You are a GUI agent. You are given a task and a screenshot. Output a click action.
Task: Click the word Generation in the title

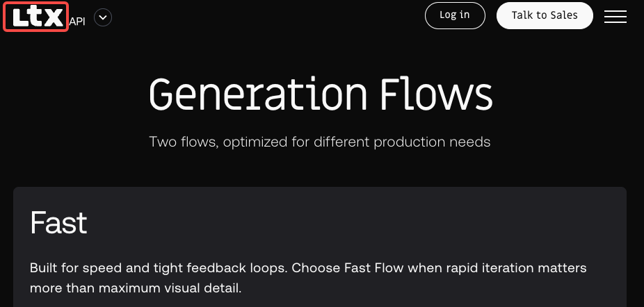coord(258,94)
